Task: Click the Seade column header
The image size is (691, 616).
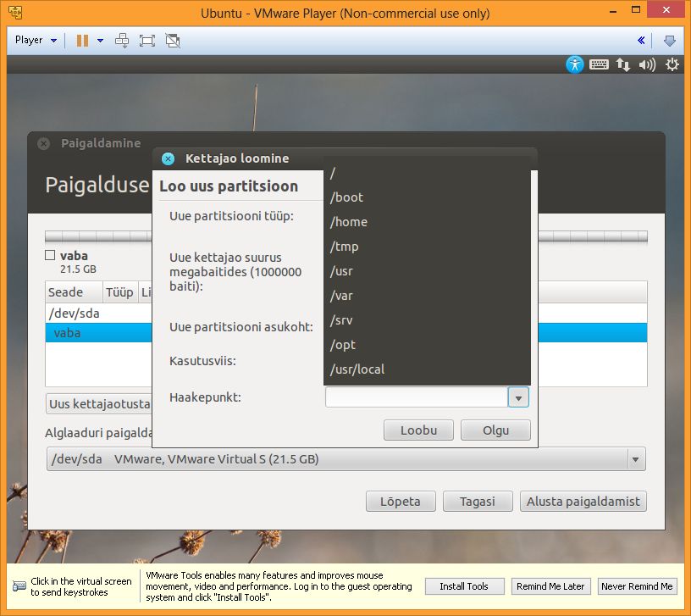Action: (74, 292)
